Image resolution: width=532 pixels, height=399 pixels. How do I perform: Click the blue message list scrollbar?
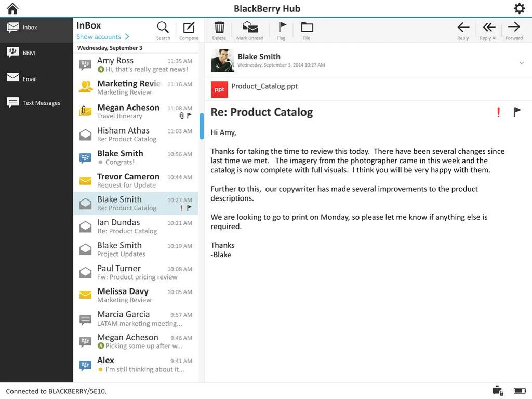202,126
